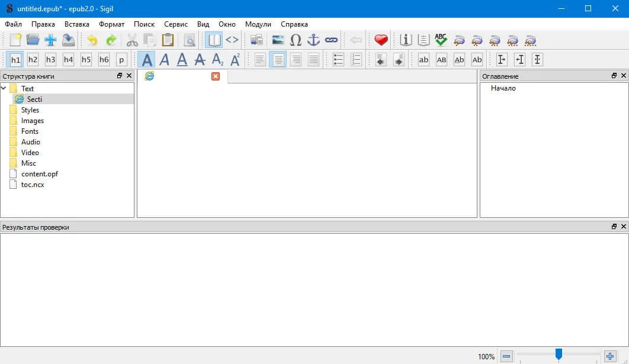
Task: Collapse the Text folder in Структура книги
Action: point(5,88)
